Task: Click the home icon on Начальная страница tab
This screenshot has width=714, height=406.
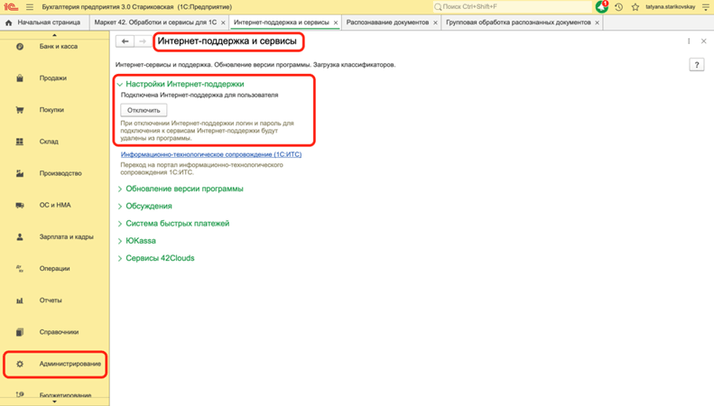Action: (9, 22)
